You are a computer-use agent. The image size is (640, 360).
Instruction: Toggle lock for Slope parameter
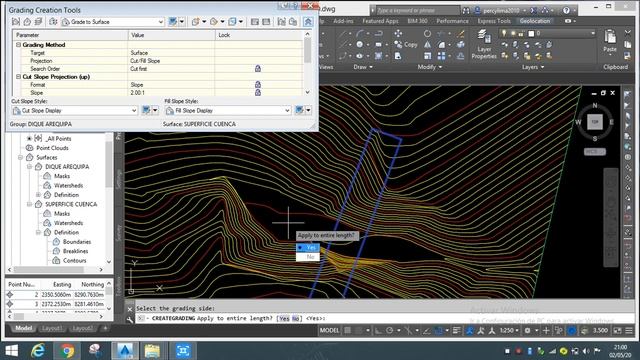tap(258, 93)
